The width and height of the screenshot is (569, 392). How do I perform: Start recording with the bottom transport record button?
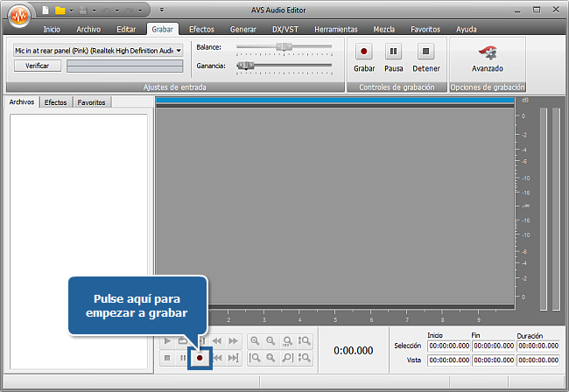(200, 358)
